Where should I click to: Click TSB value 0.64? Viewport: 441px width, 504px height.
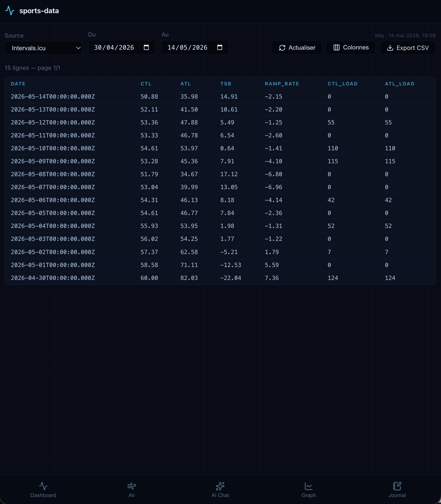tap(227, 148)
